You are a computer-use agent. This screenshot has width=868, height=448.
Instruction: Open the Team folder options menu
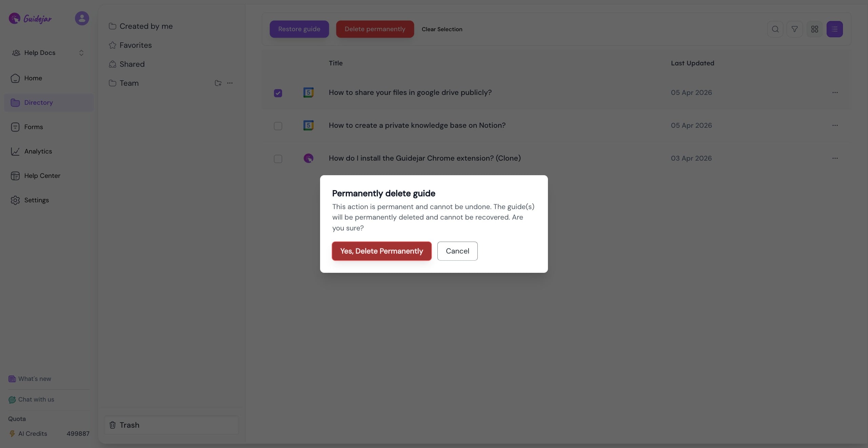coord(231,83)
